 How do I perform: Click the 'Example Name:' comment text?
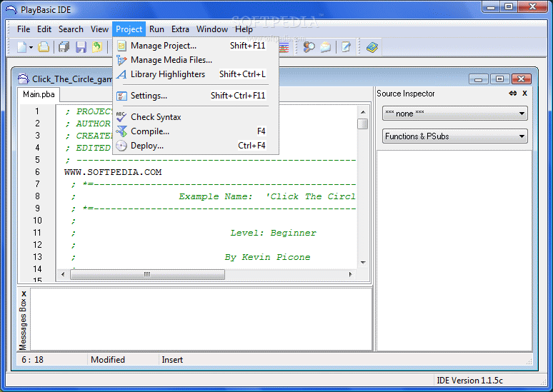coord(216,196)
